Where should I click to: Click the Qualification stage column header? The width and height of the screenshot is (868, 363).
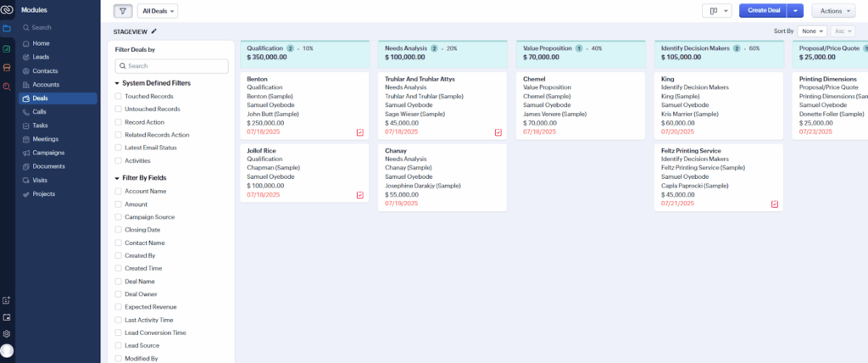pos(266,49)
